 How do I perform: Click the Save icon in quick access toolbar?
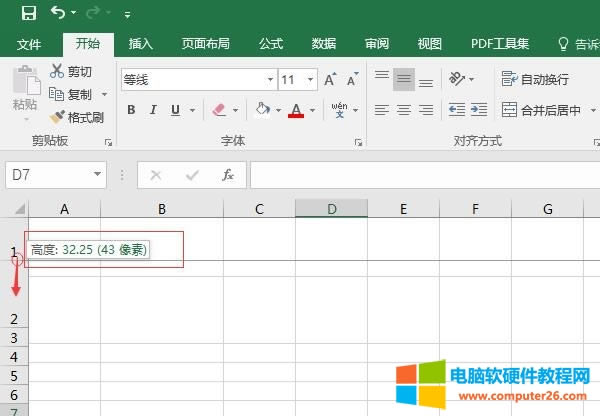[x=29, y=13]
